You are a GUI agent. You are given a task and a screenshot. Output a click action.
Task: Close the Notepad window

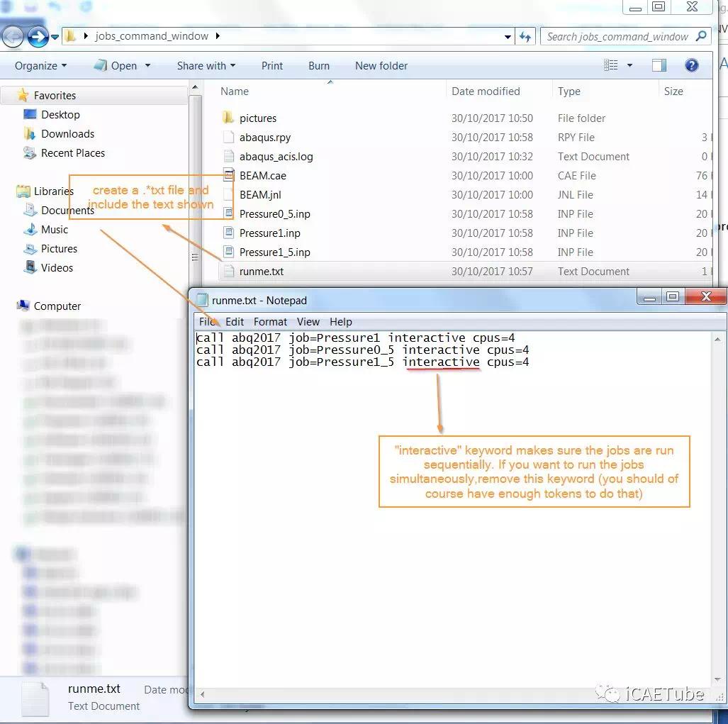coord(706,296)
